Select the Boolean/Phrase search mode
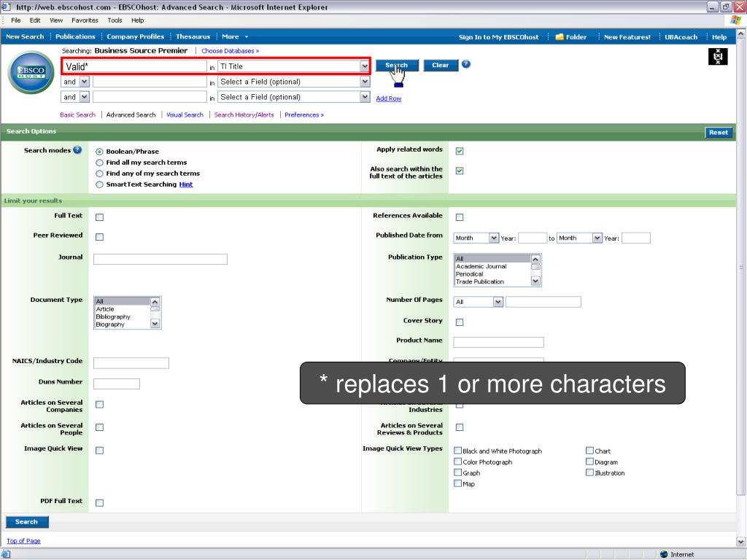Image resolution: width=747 pixels, height=560 pixels. (99, 152)
